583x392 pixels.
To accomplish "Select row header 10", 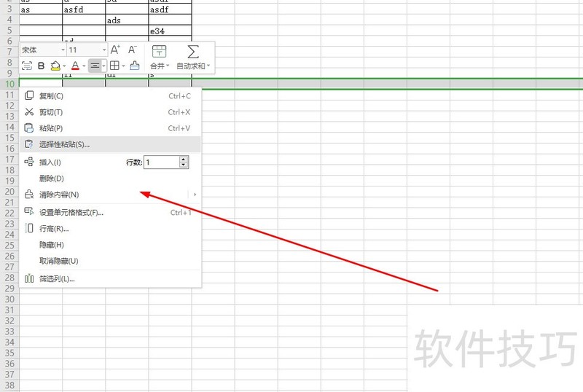I will 9,84.
